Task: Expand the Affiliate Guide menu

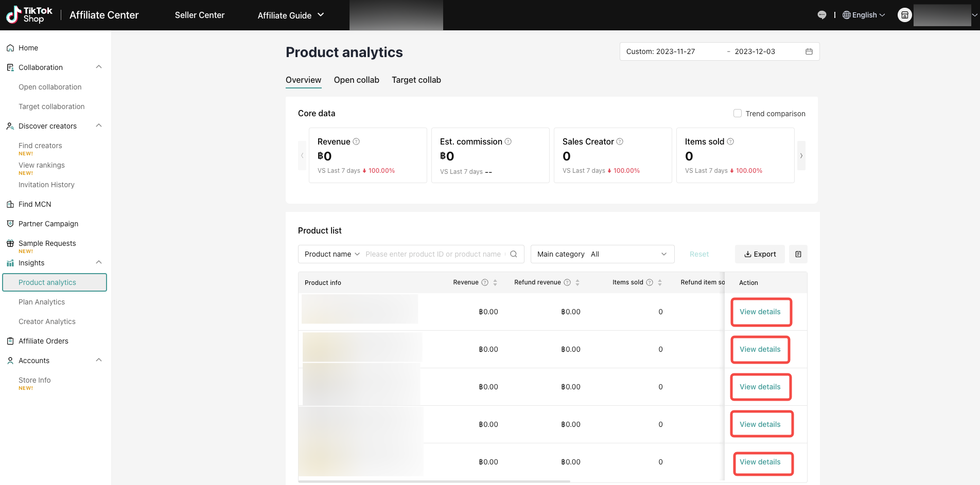Action: pyautogui.click(x=291, y=15)
